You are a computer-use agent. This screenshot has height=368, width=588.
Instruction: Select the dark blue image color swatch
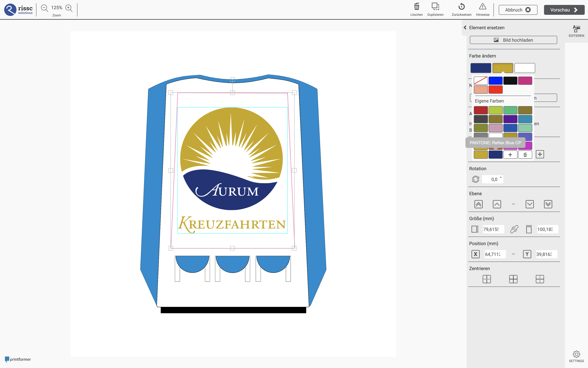coord(481,68)
